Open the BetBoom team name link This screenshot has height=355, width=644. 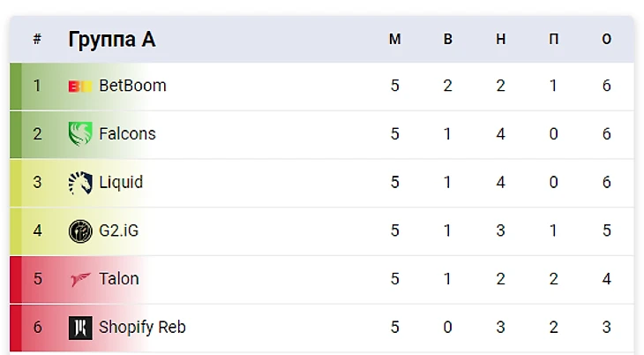click(132, 86)
